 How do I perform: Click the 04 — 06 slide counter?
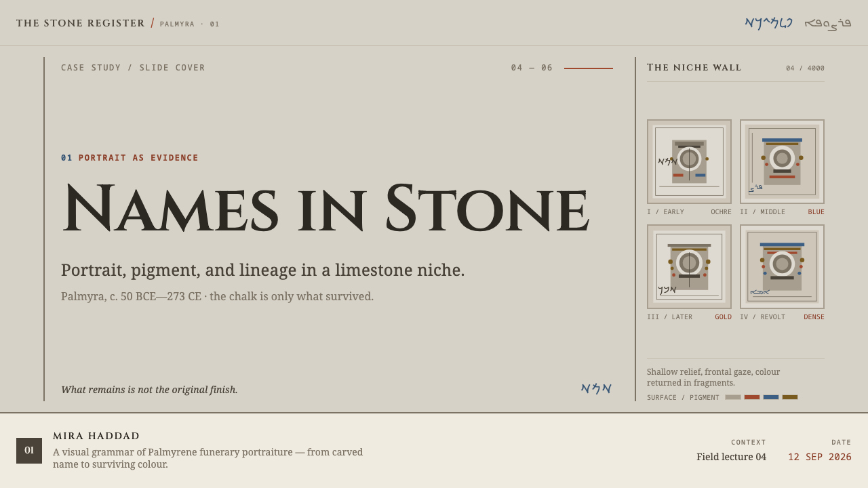pyautogui.click(x=532, y=68)
